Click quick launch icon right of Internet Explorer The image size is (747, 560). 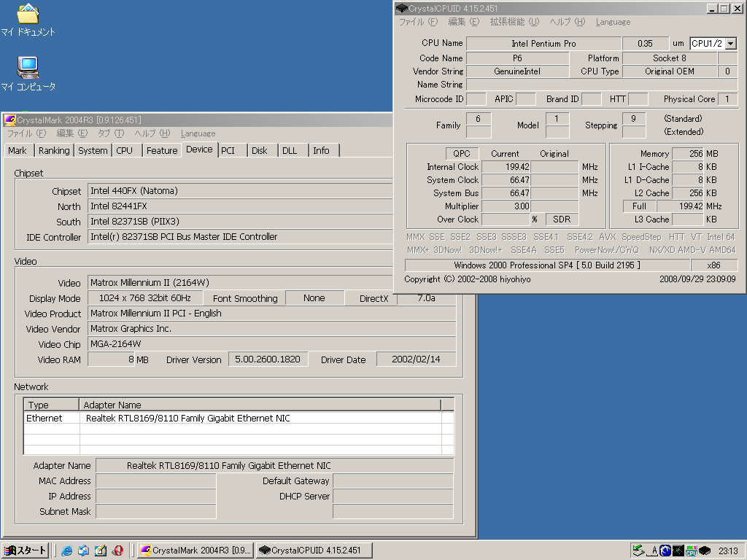tap(83, 551)
